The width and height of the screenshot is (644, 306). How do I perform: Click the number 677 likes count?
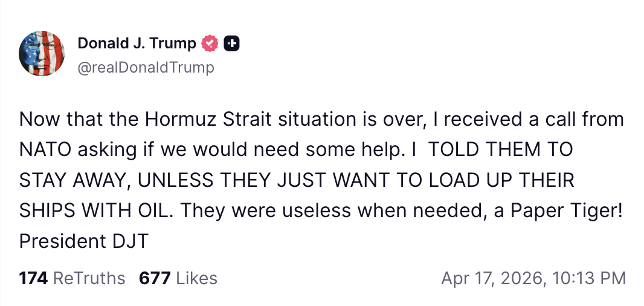click(x=153, y=278)
